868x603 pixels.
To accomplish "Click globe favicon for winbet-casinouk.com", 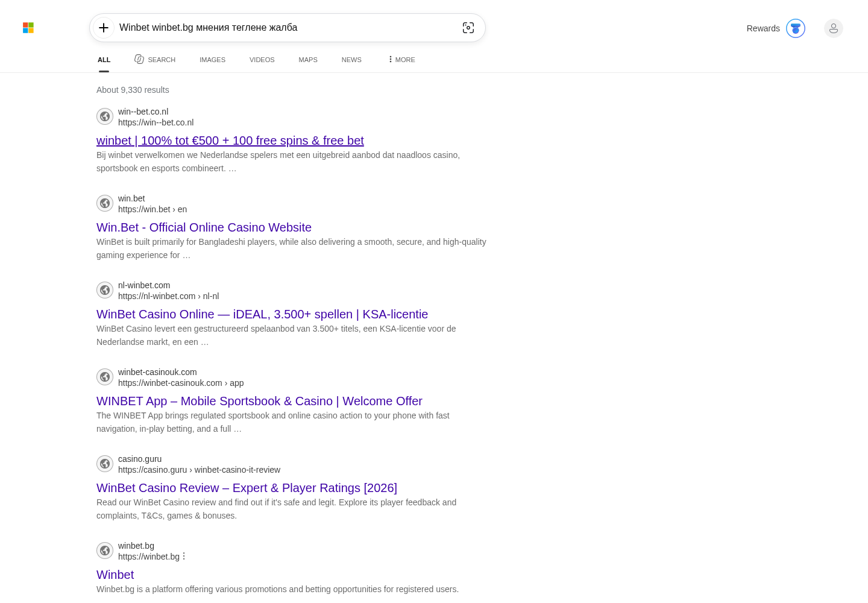I will point(105,377).
